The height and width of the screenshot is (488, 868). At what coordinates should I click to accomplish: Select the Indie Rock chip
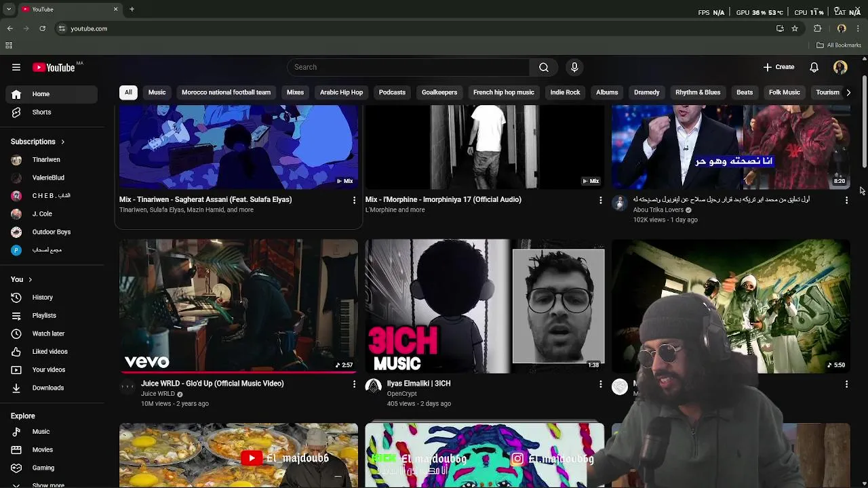pyautogui.click(x=565, y=92)
